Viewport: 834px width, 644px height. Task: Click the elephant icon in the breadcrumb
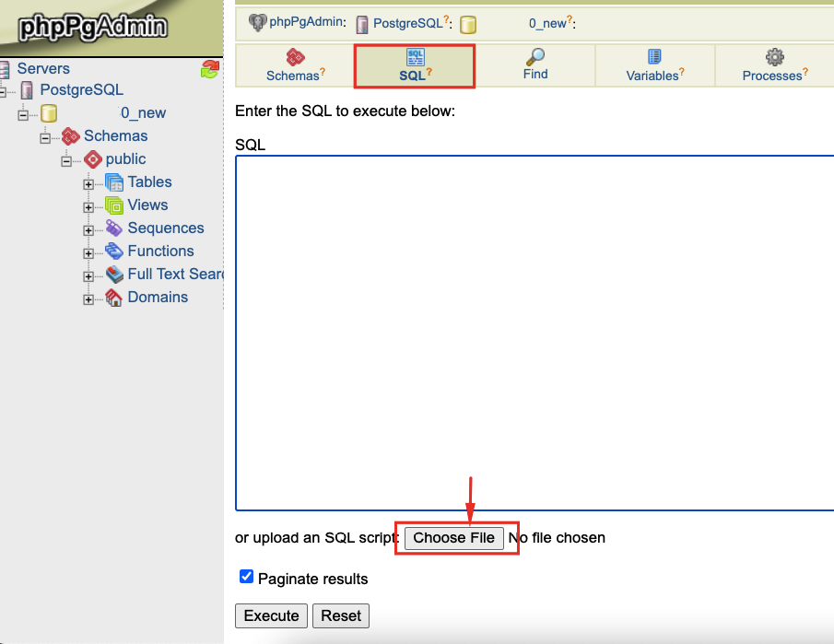(257, 22)
